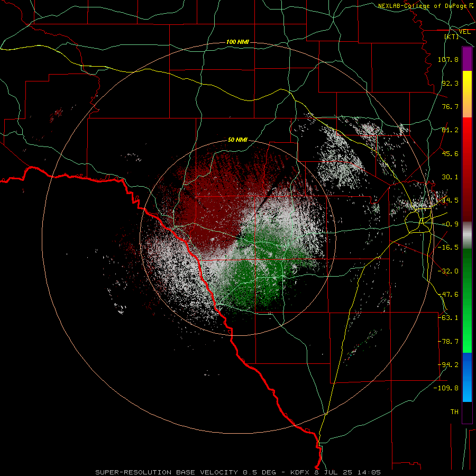Image resolution: width=476 pixels, height=476 pixels.
Task: Pick the red outbound segment of the color bar
Action: coord(467,169)
